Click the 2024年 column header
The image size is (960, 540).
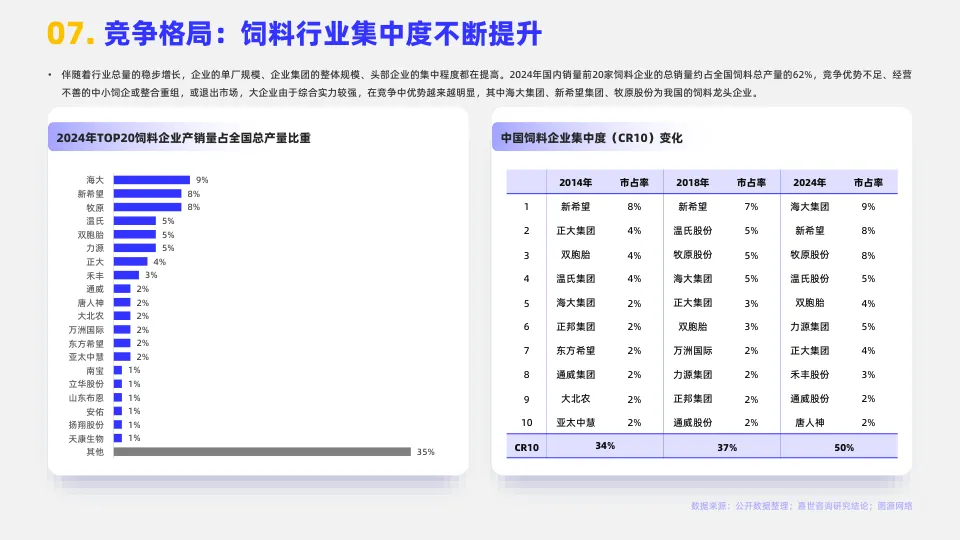click(809, 182)
